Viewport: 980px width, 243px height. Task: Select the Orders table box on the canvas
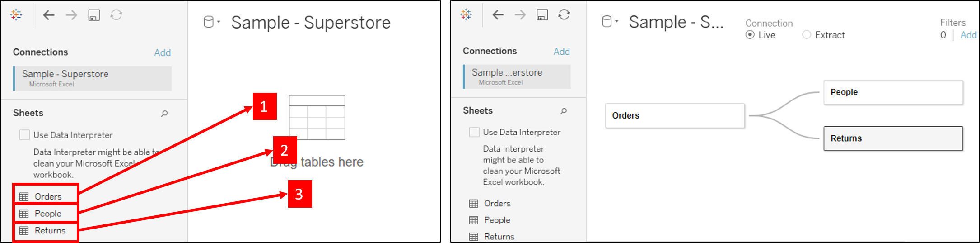click(675, 116)
